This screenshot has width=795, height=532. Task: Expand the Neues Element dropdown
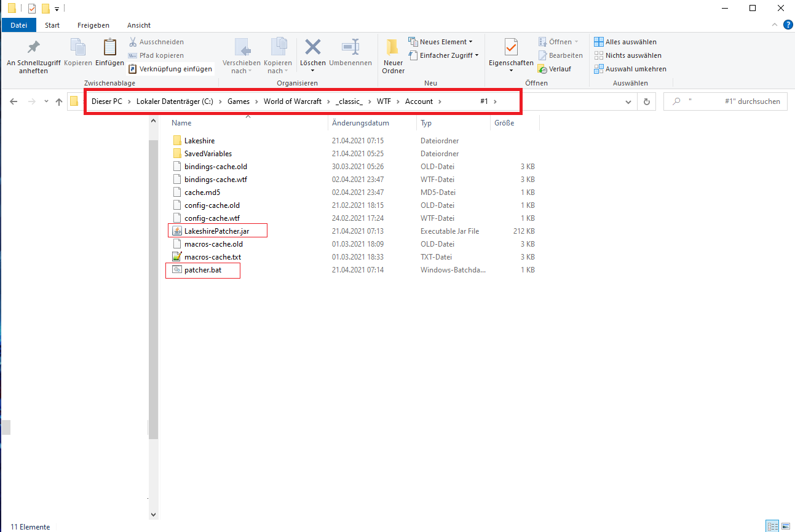pos(471,42)
